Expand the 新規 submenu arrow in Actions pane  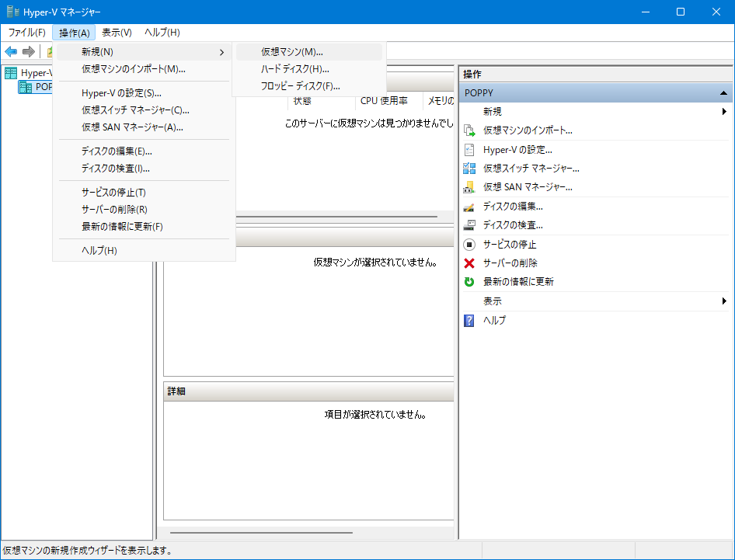click(x=723, y=112)
